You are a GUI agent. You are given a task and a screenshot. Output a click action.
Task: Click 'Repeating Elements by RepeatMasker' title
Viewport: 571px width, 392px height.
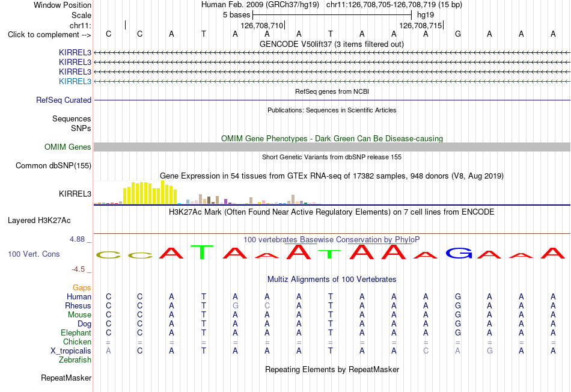332,369
